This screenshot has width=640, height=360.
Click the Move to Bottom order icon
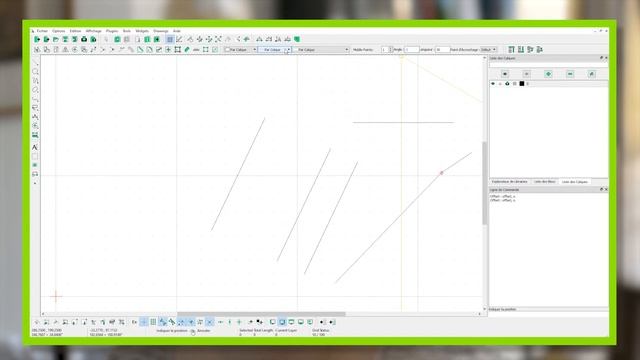[521, 49]
